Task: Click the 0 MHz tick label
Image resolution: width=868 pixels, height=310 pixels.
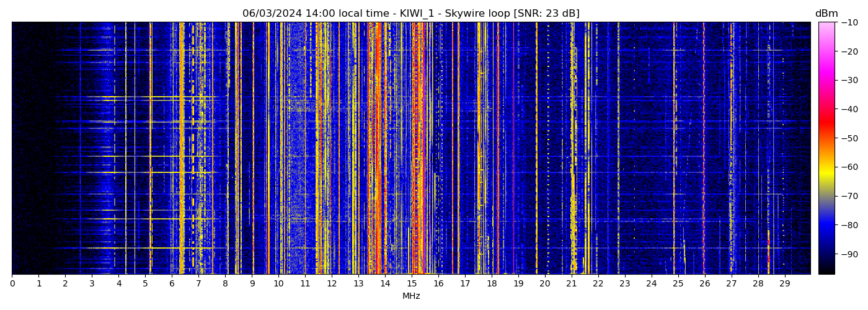Action: point(12,283)
